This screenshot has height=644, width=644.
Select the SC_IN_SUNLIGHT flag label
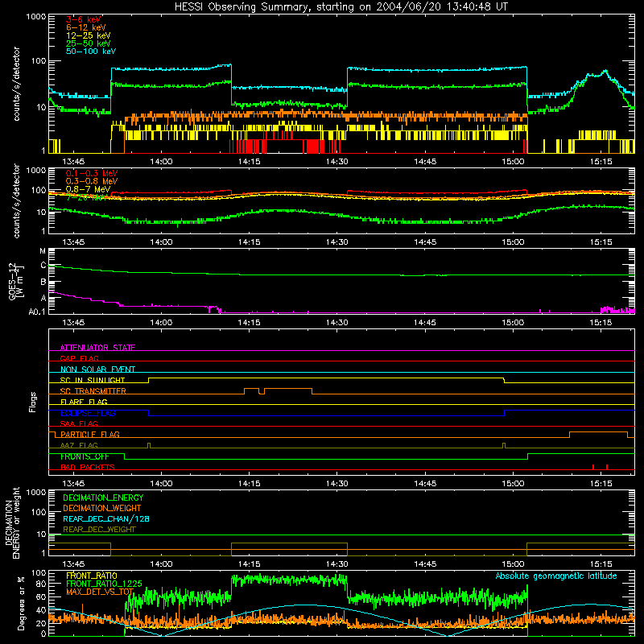[93, 380]
